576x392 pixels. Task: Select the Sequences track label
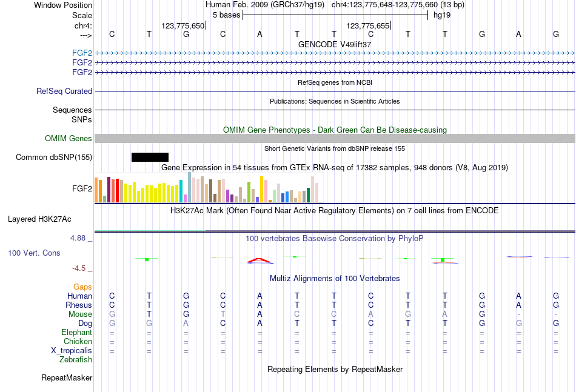[x=72, y=110]
